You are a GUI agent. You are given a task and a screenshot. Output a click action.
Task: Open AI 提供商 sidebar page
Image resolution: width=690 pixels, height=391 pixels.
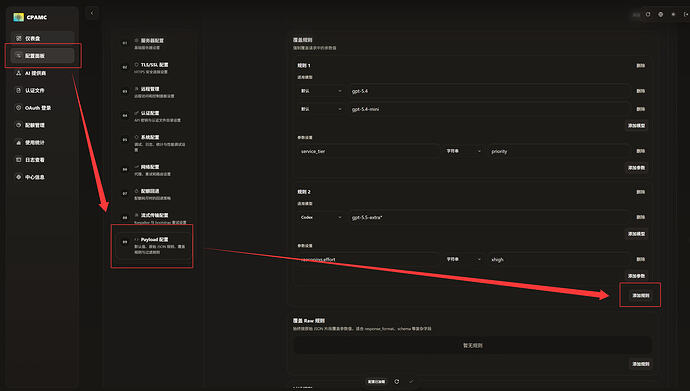pos(42,73)
